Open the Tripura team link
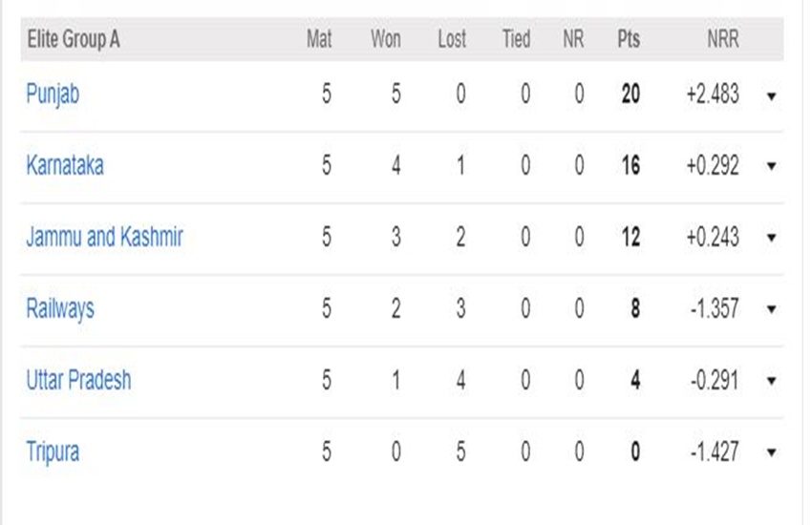The height and width of the screenshot is (525, 812). coord(53,452)
